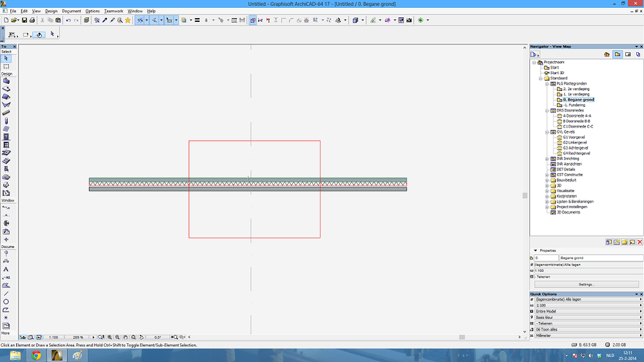Image resolution: width=644 pixels, height=362 pixels.
Task: Click the Inject Parameters syringe icon
Action: click(112, 20)
